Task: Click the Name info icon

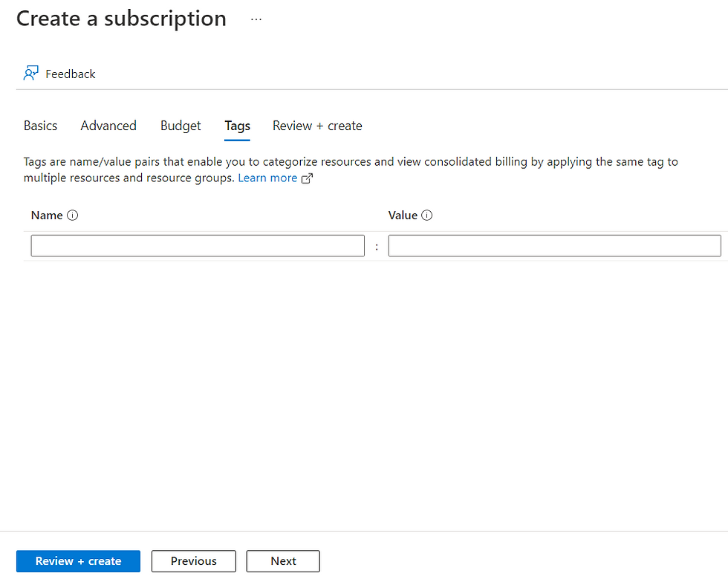Action: click(73, 216)
